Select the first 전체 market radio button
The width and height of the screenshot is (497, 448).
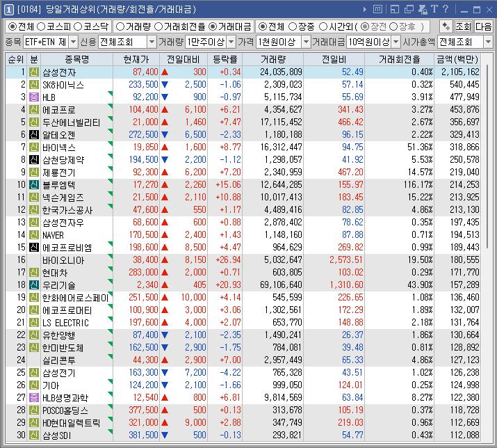[x=12, y=26]
